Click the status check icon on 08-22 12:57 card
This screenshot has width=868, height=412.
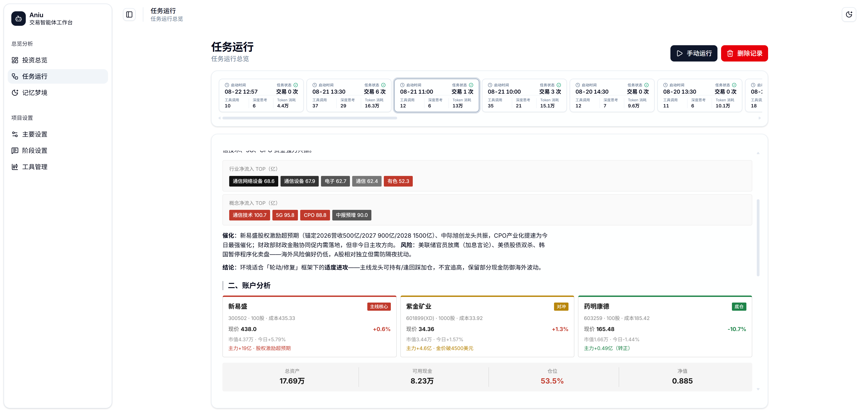[295, 85]
